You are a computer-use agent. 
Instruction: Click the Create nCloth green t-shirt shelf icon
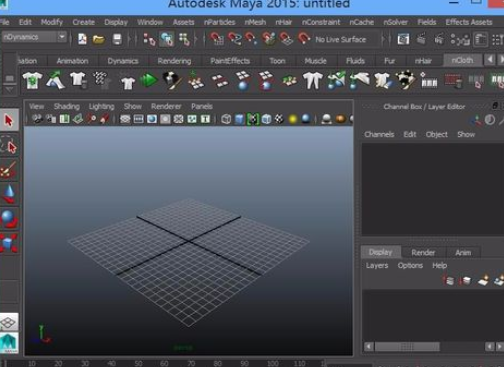32,80
